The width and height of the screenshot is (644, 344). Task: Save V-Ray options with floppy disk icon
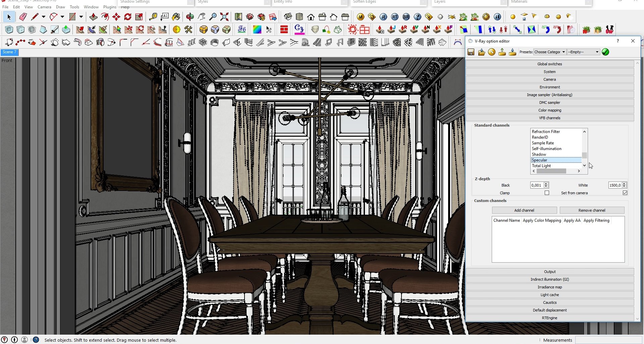point(471,52)
